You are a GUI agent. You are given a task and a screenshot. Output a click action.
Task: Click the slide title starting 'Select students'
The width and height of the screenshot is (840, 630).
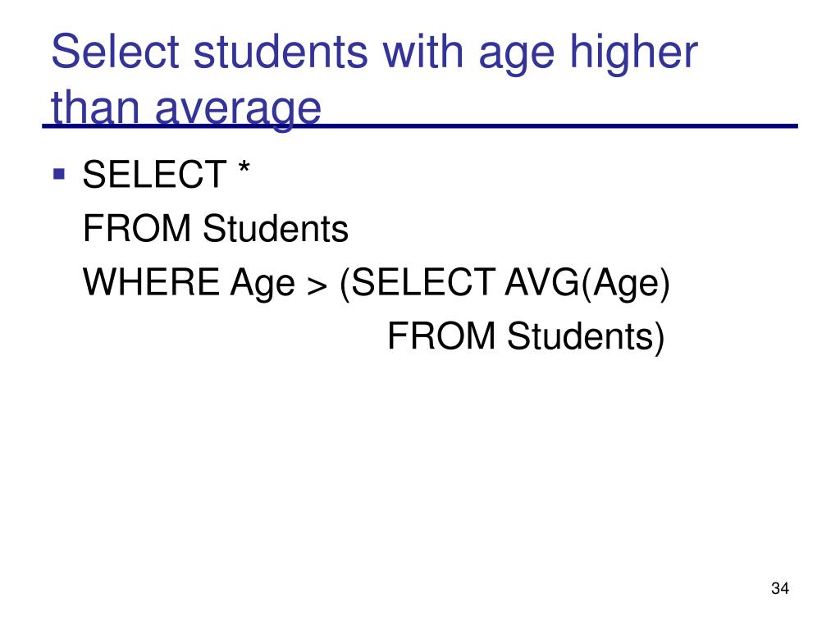tap(374, 80)
